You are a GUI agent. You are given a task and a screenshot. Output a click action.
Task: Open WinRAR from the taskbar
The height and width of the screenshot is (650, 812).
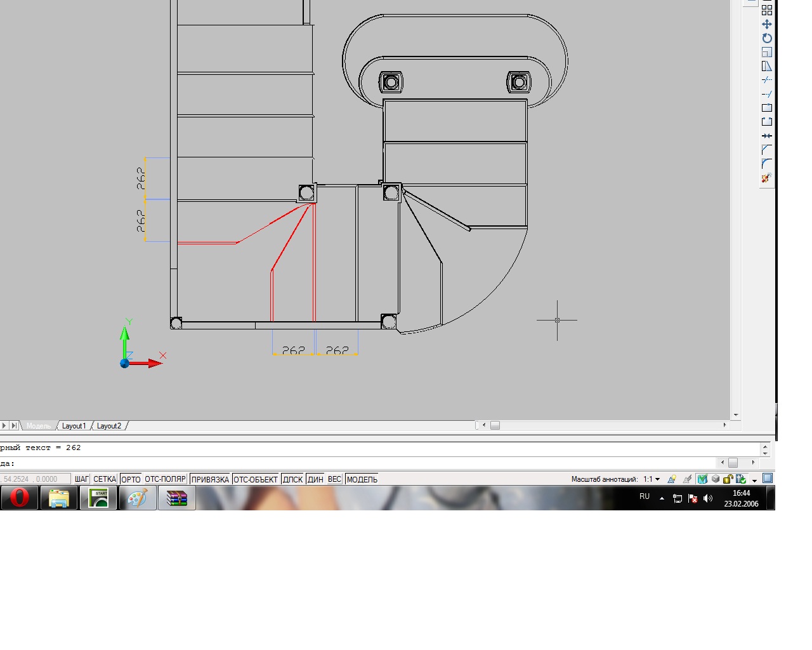coord(176,498)
